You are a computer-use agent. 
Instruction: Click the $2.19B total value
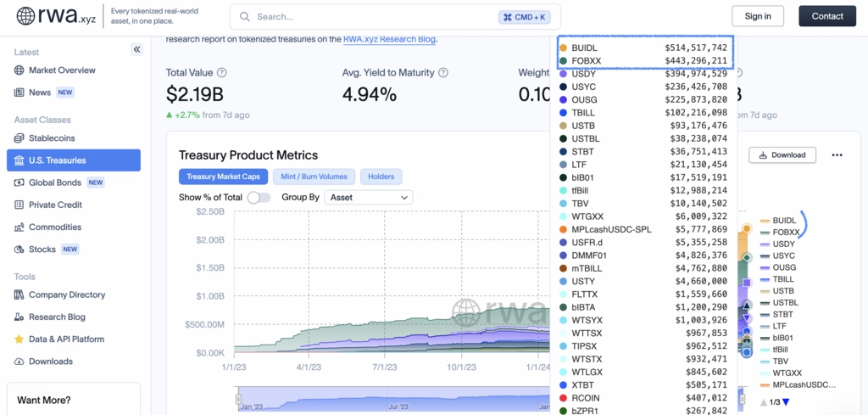[194, 95]
